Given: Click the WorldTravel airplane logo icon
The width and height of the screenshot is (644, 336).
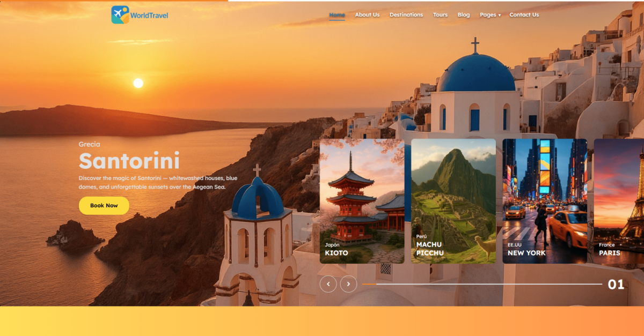Looking at the screenshot, I should 120,15.
